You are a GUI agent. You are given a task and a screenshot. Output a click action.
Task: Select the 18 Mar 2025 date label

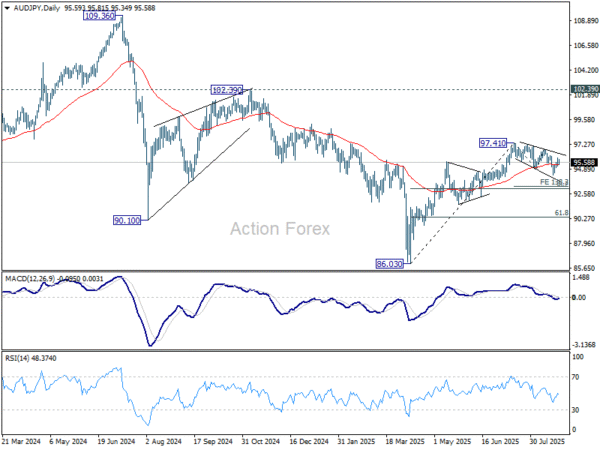(405, 441)
